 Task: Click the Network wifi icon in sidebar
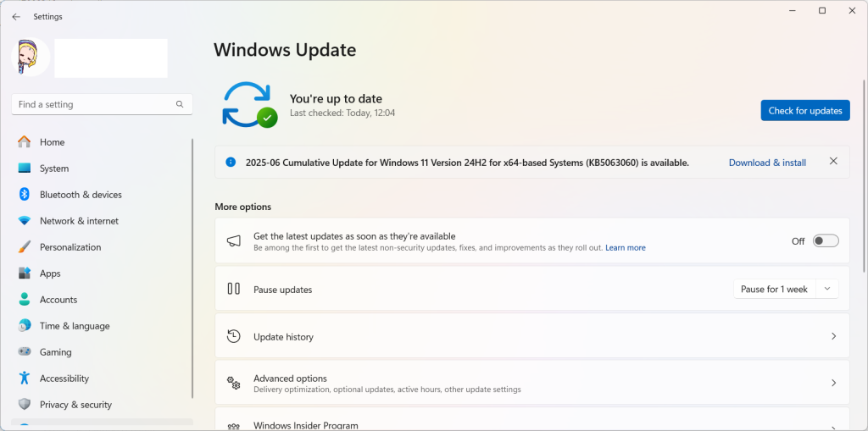pyautogui.click(x=25, y=221)
